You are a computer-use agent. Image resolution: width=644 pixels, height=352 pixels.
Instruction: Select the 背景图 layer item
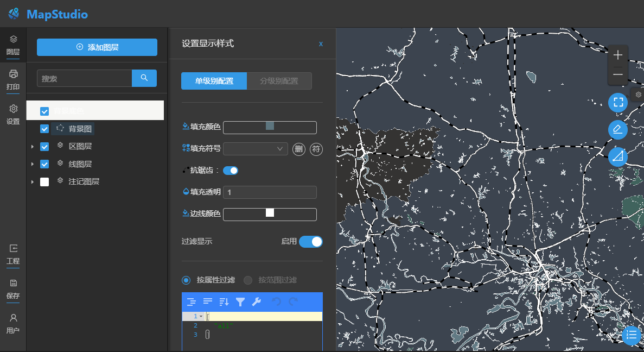coord(73,129)
